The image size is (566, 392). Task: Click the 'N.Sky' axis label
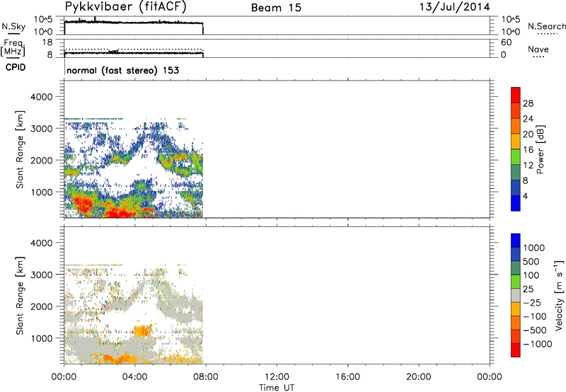(x=13, y=26)
